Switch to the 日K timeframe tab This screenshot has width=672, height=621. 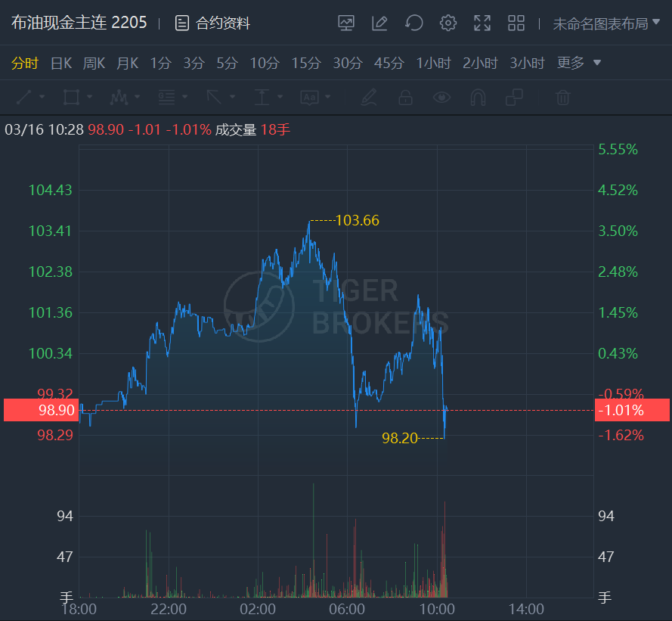click(60, 64)
